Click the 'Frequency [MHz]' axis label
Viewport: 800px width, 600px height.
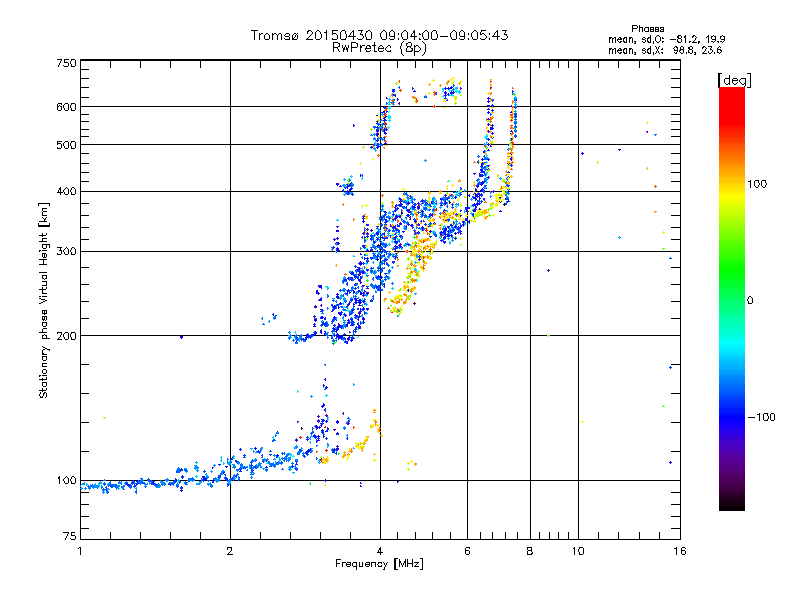379,563
